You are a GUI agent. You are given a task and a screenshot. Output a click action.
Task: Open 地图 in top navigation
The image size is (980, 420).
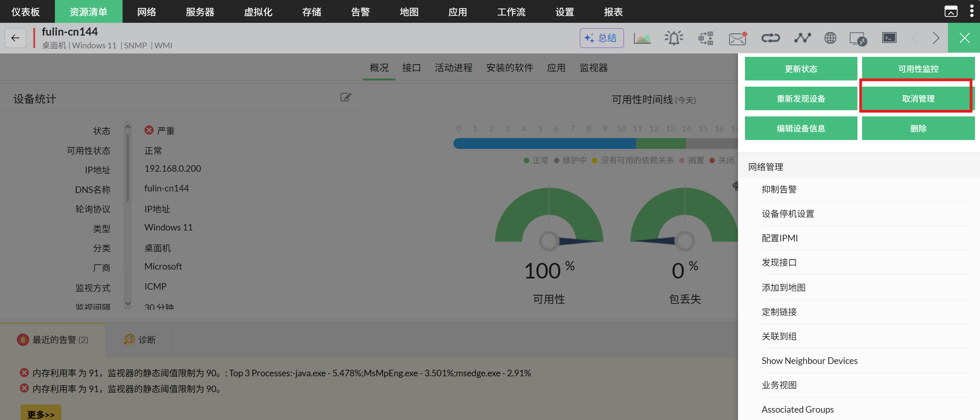click(409, 12)
